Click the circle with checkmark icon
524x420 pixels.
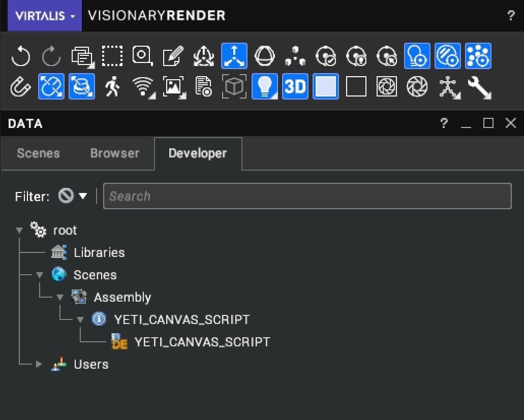tap(325, 56)
